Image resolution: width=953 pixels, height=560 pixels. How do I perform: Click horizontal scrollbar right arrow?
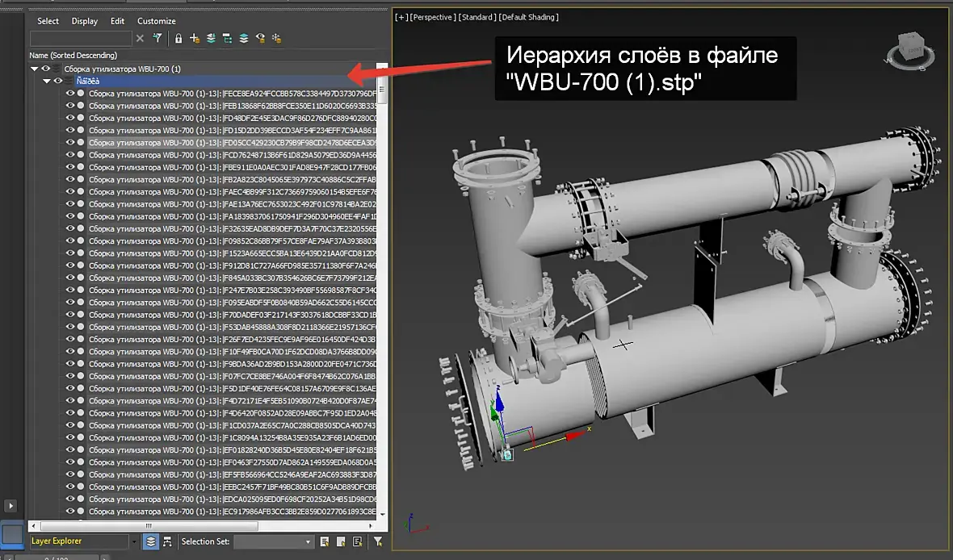coord(371,526)
